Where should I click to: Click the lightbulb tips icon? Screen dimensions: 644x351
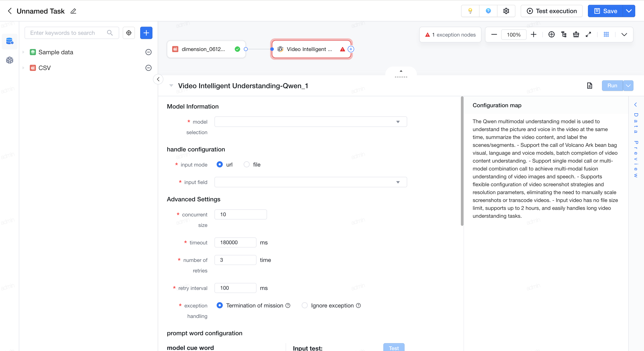[470, 11]
